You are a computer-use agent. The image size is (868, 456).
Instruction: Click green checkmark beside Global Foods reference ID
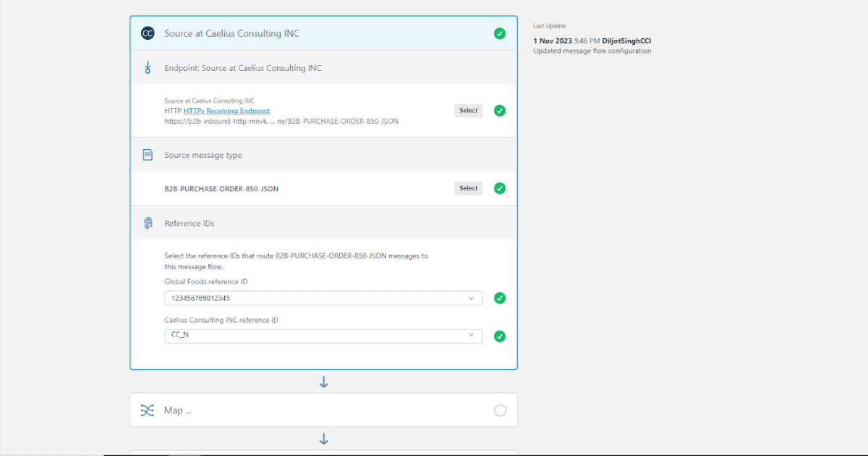pos(500,298)
